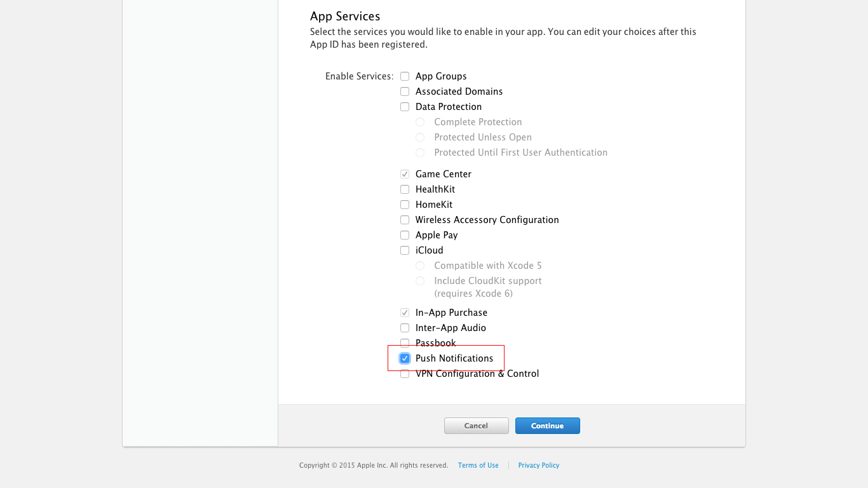868x488 pixels.
Task: Disable Push Notifications
Action: [405, 358]
